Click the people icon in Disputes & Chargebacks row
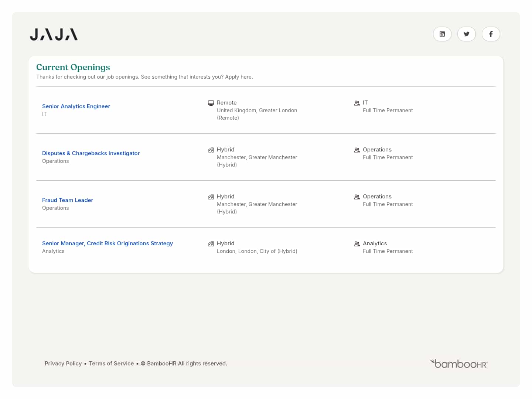Viewport: 532px width, 399px height. click(x=357, y=150)
